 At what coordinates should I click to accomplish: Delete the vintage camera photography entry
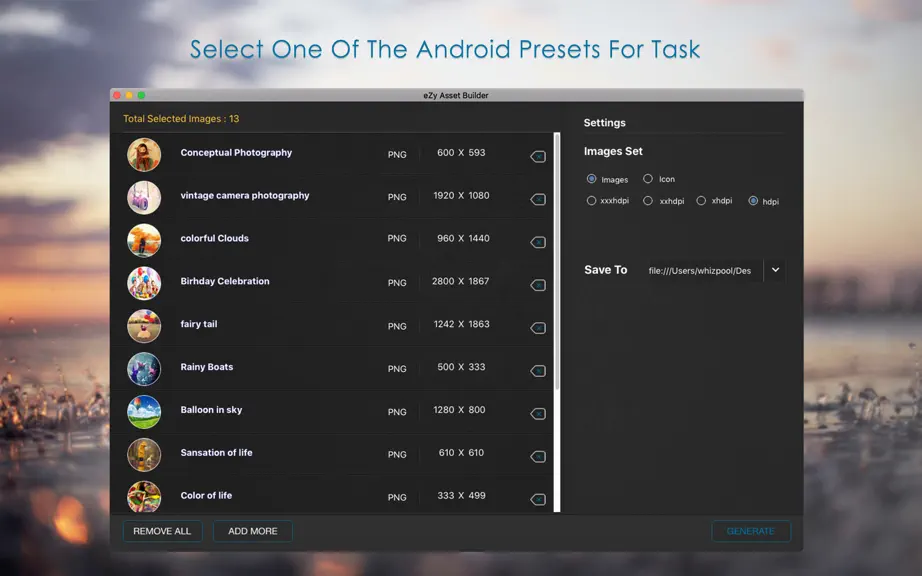tap(538, 199)
